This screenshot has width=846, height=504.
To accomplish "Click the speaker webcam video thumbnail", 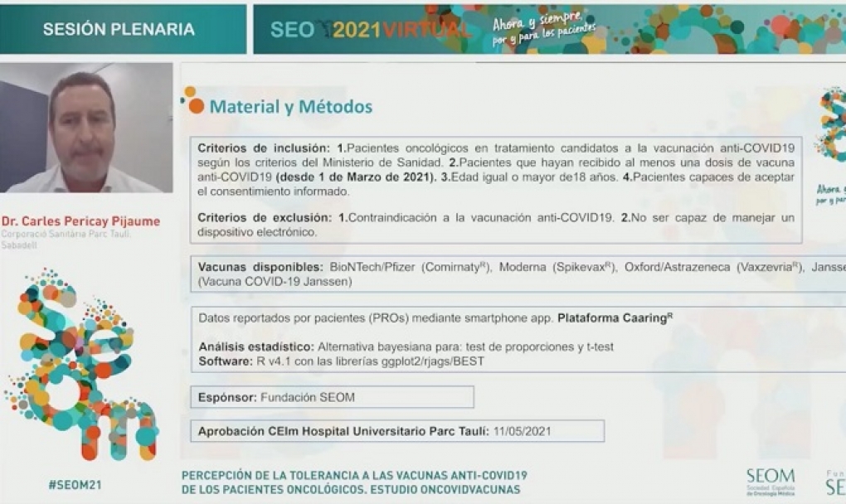I will pos(86,128).
